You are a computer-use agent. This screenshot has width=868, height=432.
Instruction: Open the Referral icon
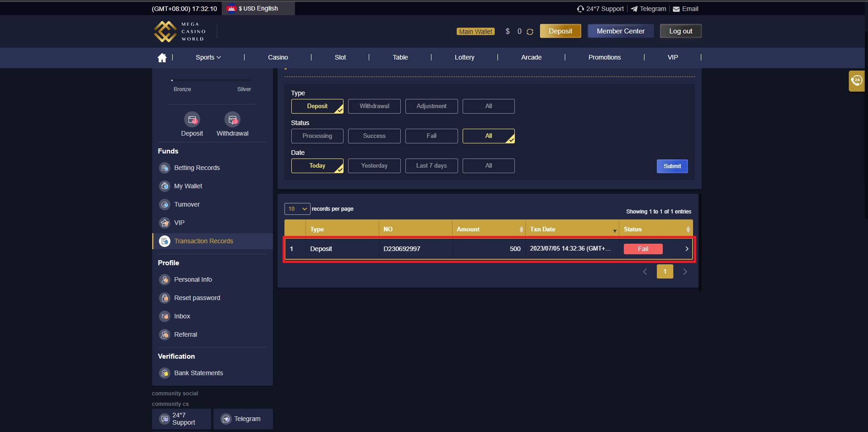click(x=164, y=334)
